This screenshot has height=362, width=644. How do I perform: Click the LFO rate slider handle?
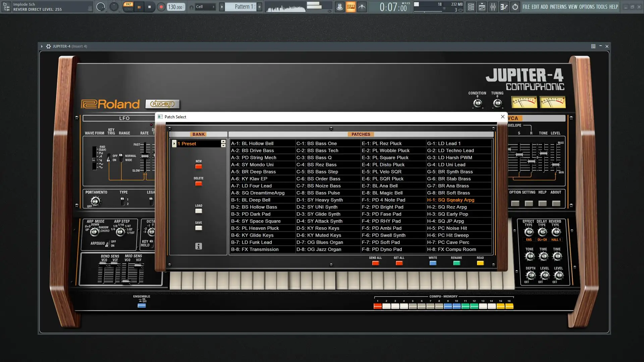click(145, 156)
